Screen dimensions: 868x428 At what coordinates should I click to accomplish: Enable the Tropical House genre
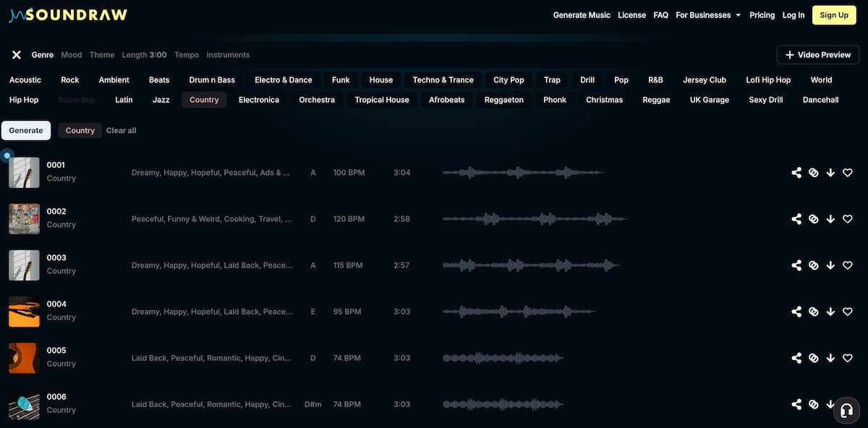point(382,100)
